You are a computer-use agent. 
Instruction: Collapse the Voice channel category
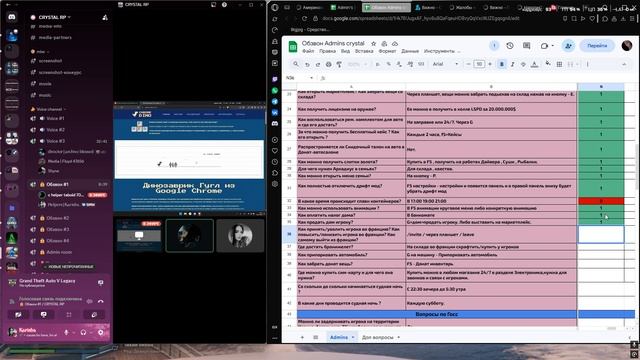tap(49, 109)
